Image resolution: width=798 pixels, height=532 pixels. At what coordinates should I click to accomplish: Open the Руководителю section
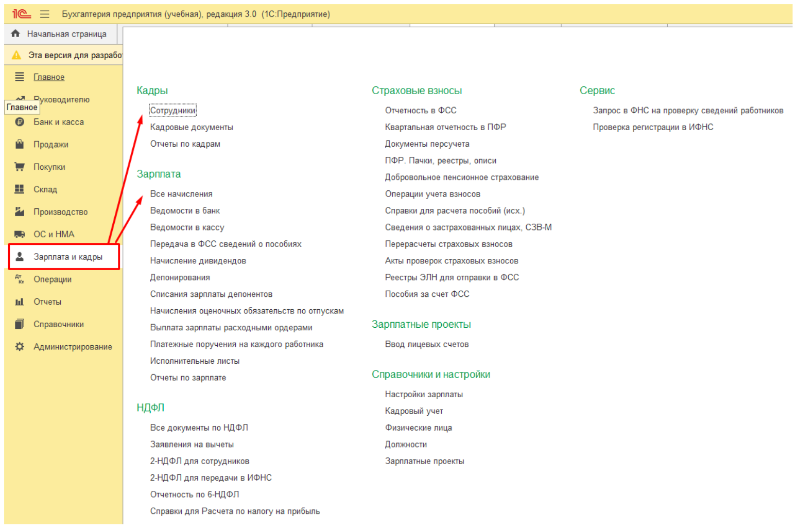[62, 99]
